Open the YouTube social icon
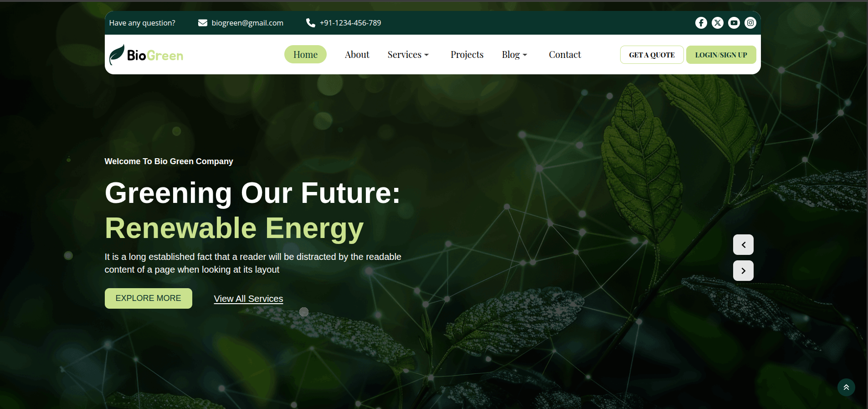868x409 pixels. pyautogui.click(x=734, y=23)
